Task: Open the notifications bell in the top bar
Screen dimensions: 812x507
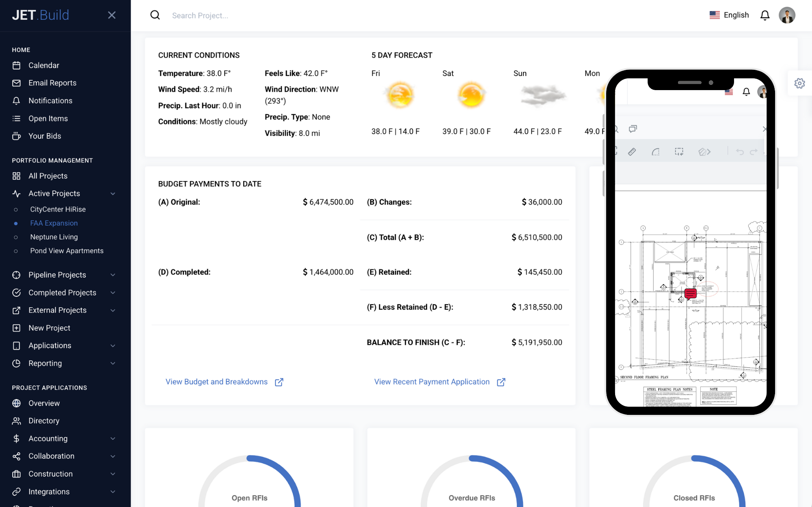Action: [765, 15]
